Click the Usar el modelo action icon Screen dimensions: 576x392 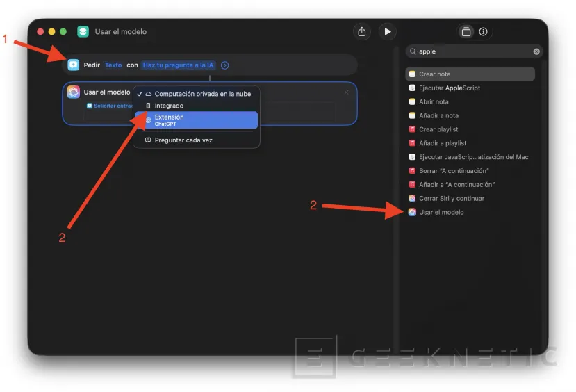tap(73, 92)
